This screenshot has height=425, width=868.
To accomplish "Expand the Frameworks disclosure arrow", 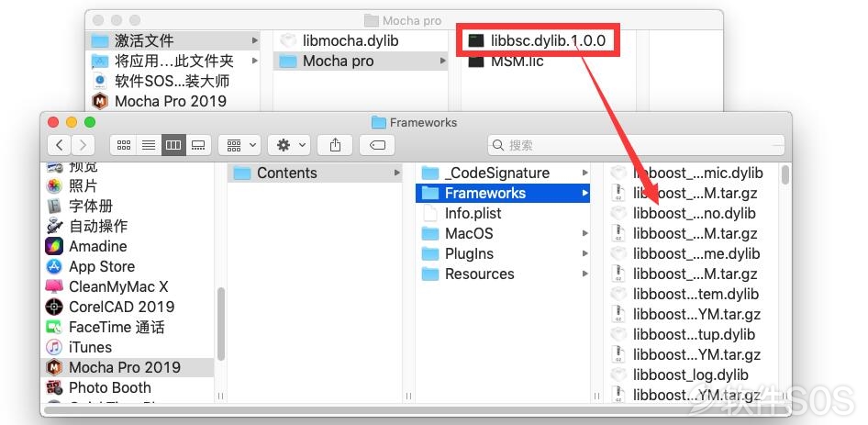I will coord(584,193).
